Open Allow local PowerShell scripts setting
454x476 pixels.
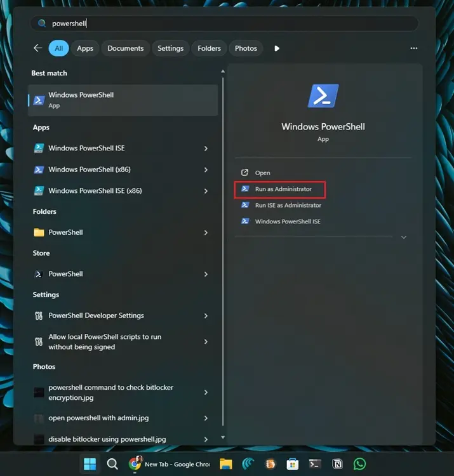pos(123,342)
